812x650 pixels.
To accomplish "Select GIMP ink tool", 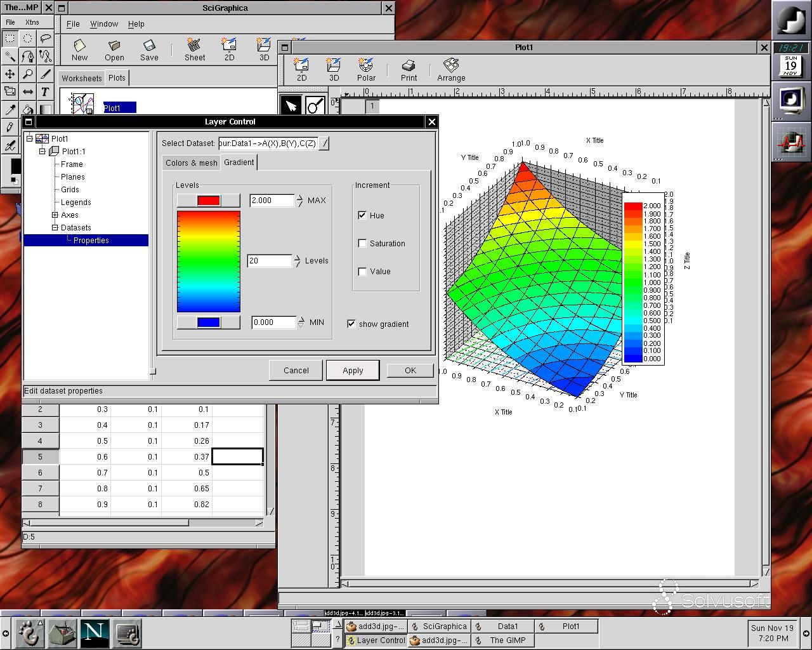I will [10, 145].
